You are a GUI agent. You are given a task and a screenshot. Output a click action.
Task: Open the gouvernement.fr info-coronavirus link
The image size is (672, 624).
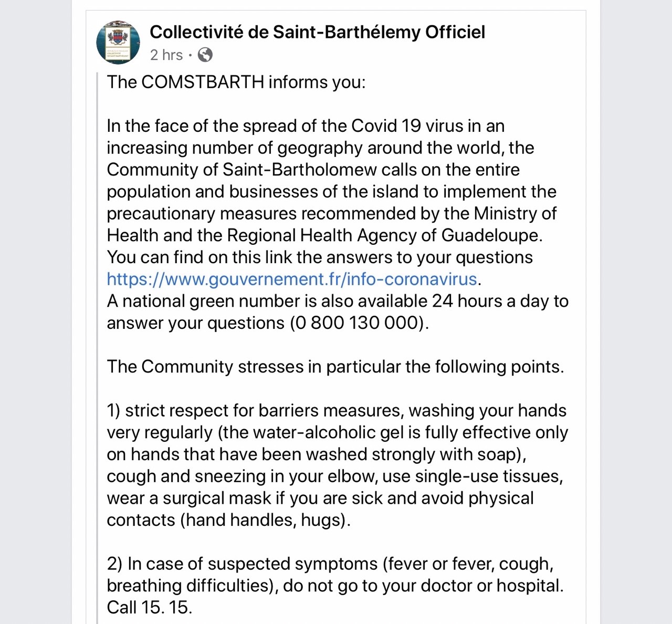(291, 279)
